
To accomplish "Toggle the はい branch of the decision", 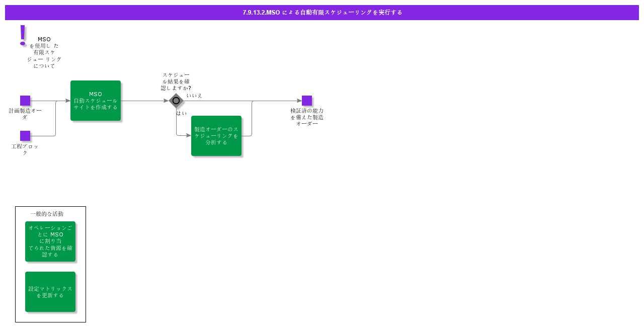I will coord(180,113).
